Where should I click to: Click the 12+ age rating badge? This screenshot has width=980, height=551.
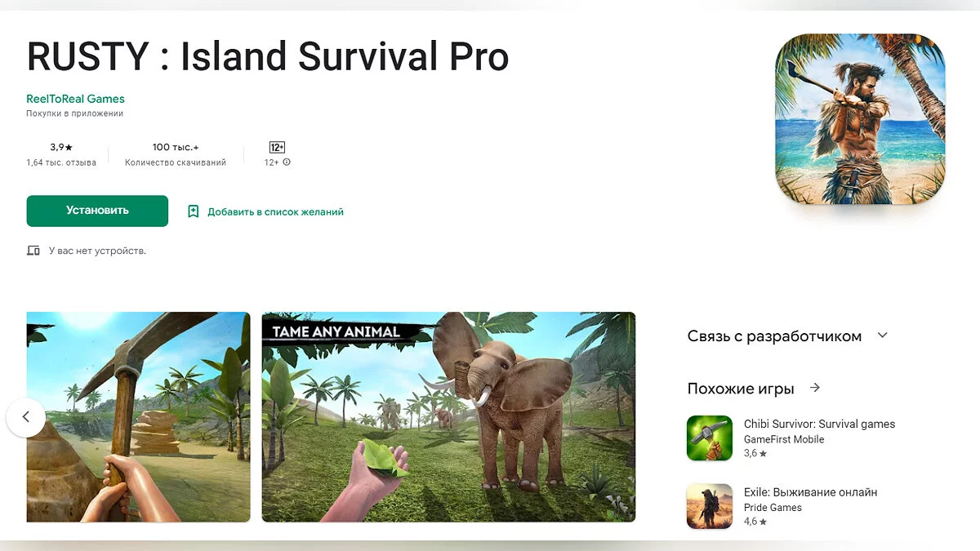click(277, 148)
